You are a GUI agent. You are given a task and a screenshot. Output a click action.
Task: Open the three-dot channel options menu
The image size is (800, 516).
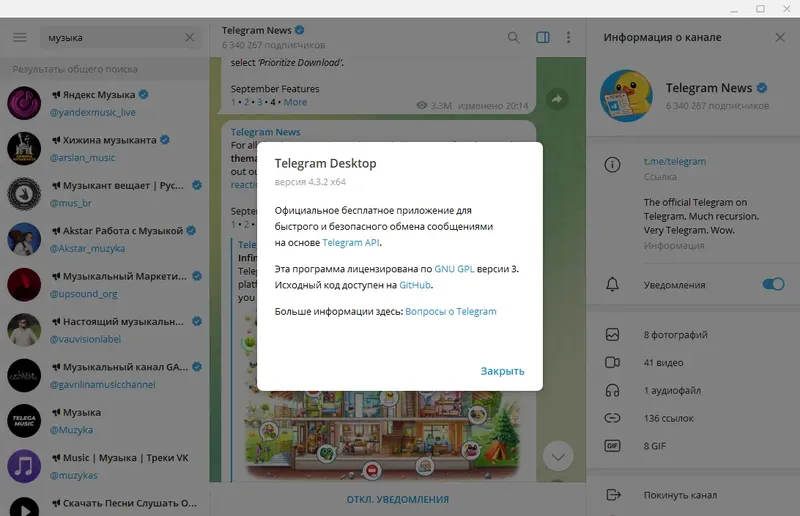(x=568, y=37)
